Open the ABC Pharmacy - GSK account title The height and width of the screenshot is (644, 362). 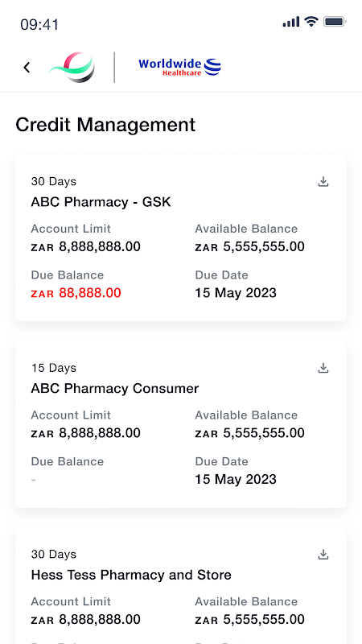(x=101, y=202)
